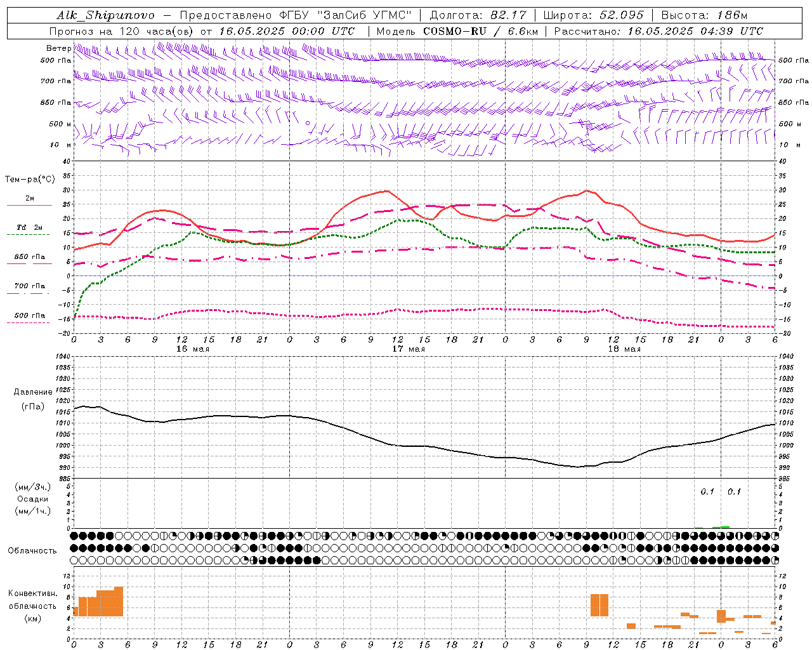Click the station name Alk_Shipunovo
The image size is (812, 650).
[x=105, y=15]
